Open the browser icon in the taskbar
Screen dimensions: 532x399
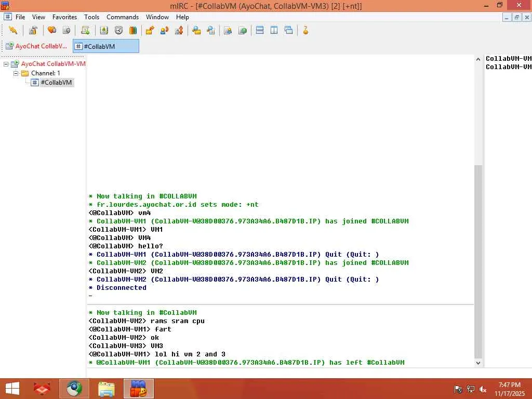74,389
